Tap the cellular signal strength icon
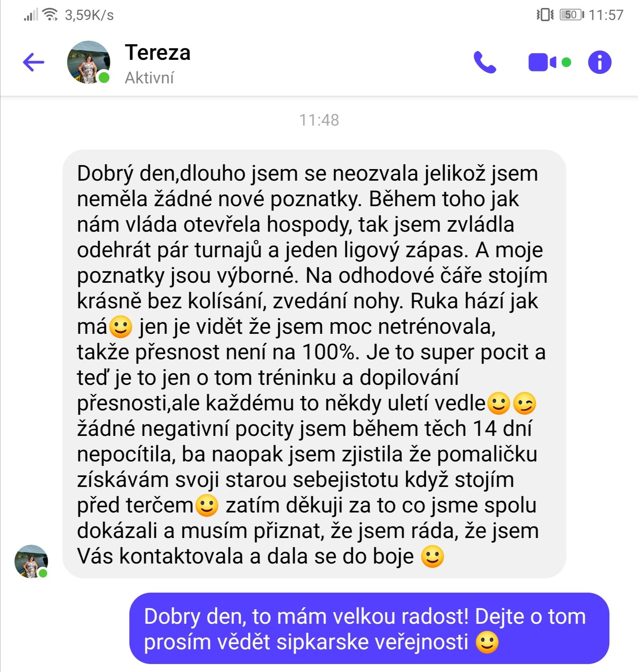This screenshot has height=672, width=638. click(31, 15)
